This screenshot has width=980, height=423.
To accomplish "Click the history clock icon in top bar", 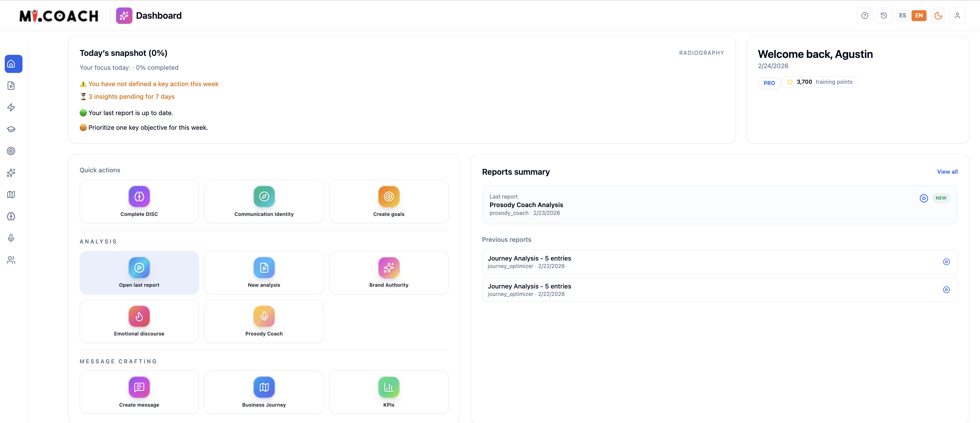I will pos(884,16).
